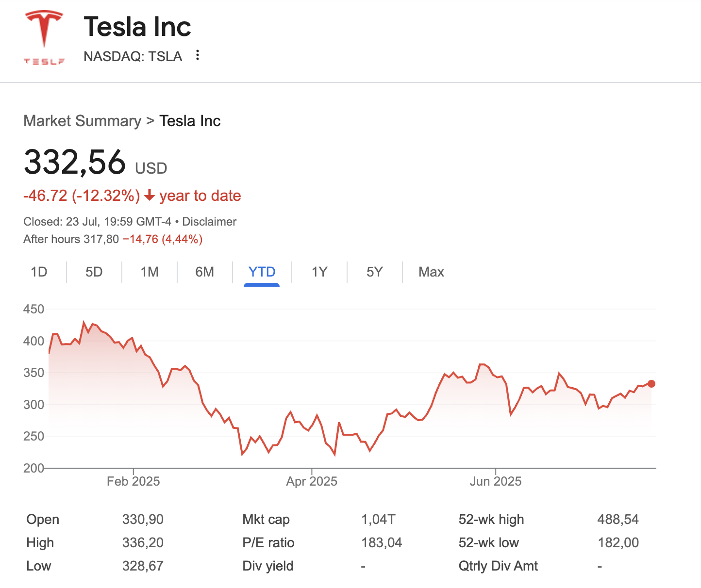The height and width of the screenshot is (588, 701).
Task: Open the Disclaimer link
Action: 209,222
